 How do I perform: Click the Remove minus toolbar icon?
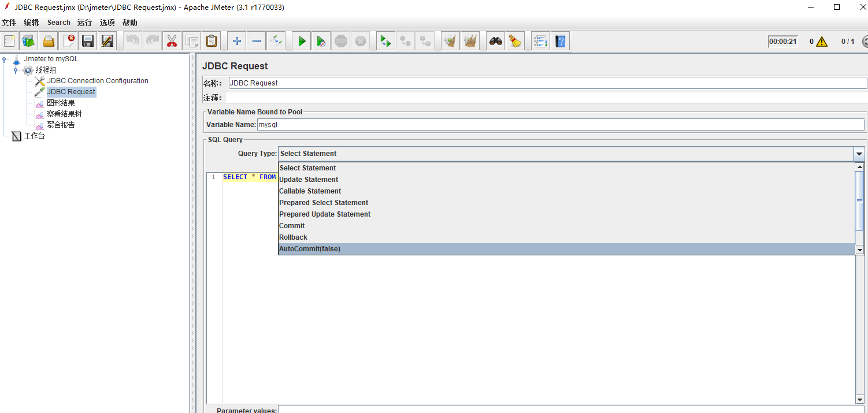(x=257, y=41)
